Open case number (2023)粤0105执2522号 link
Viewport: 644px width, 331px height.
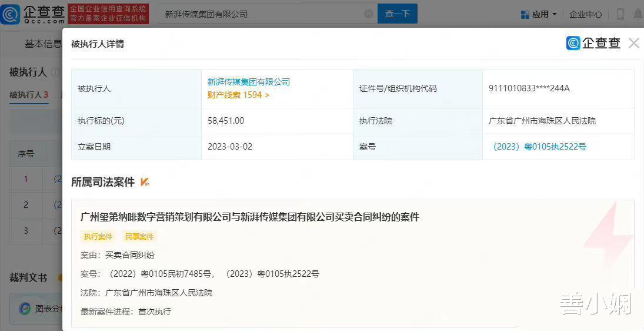pos(539,147)
